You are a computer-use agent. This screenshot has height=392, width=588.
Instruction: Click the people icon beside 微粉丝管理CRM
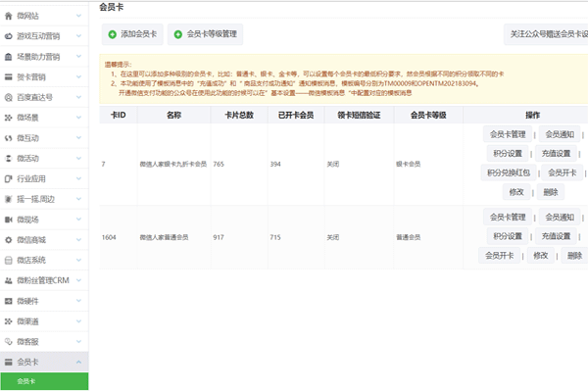pyautogui.click(x=8, y=280)
